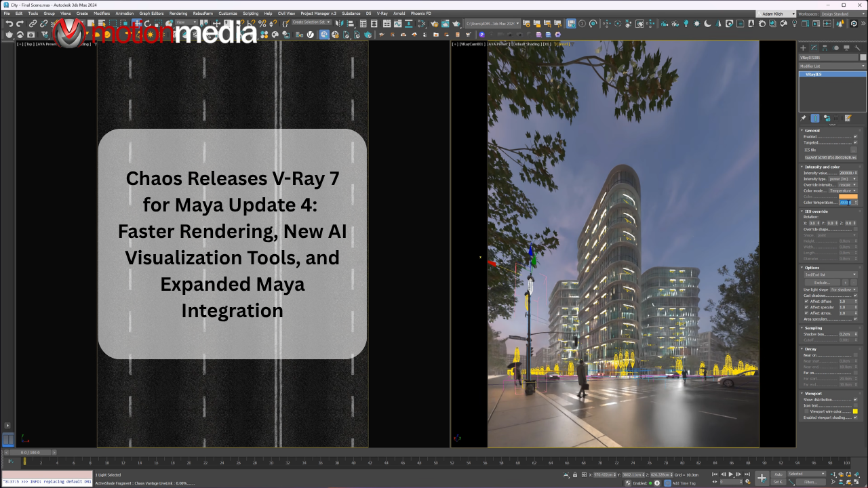Screen dimensions: 868x488
Task: Open the Motion panel tab icon
Action: pos(836,48)
